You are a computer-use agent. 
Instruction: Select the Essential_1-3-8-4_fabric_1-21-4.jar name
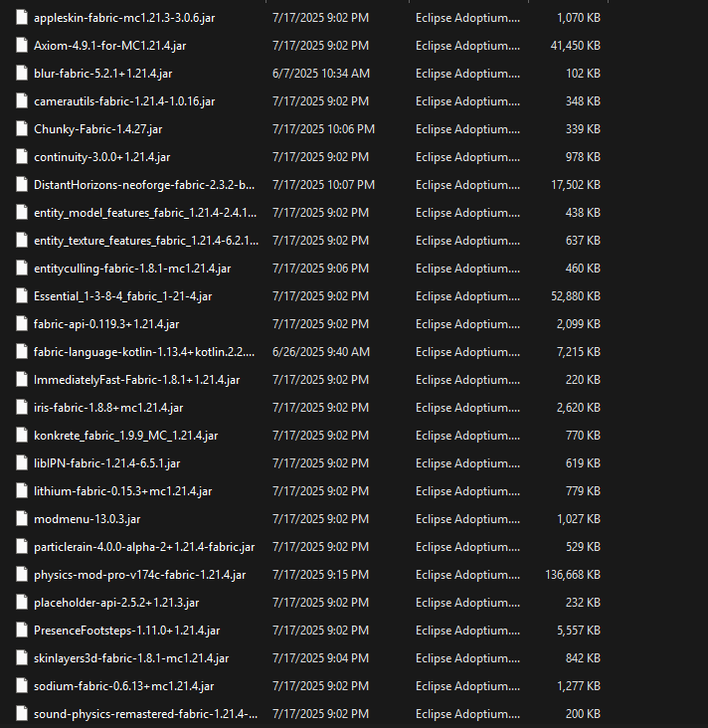(123, 296)
